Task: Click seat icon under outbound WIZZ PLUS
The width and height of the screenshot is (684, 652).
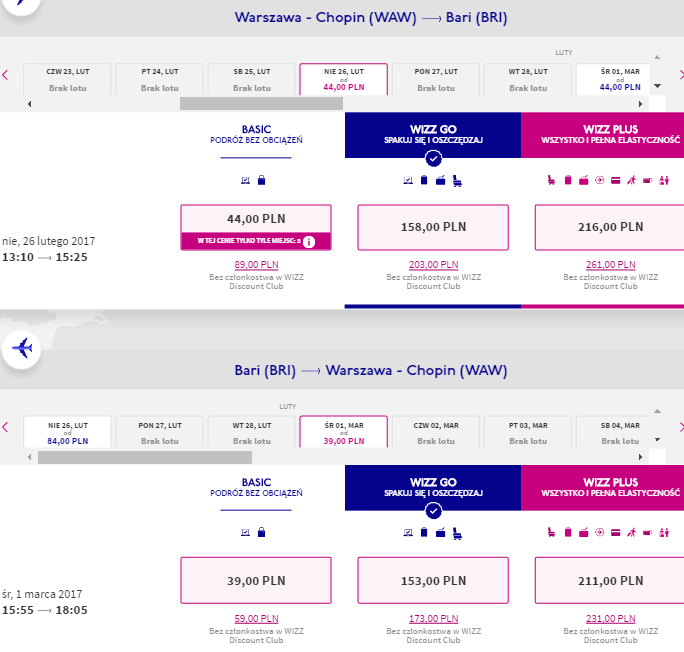Action: (x=551, y=180)
